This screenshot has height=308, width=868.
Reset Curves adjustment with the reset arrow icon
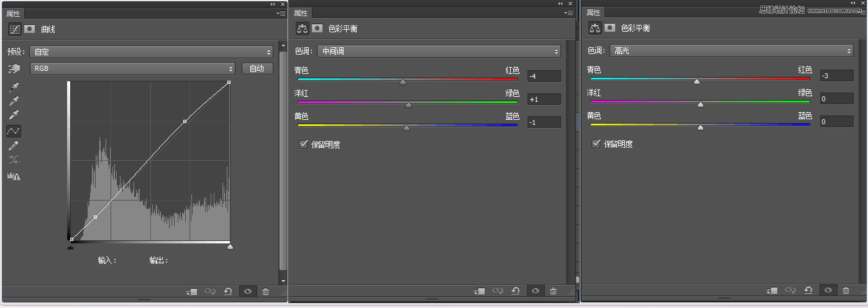pos(228,291)
